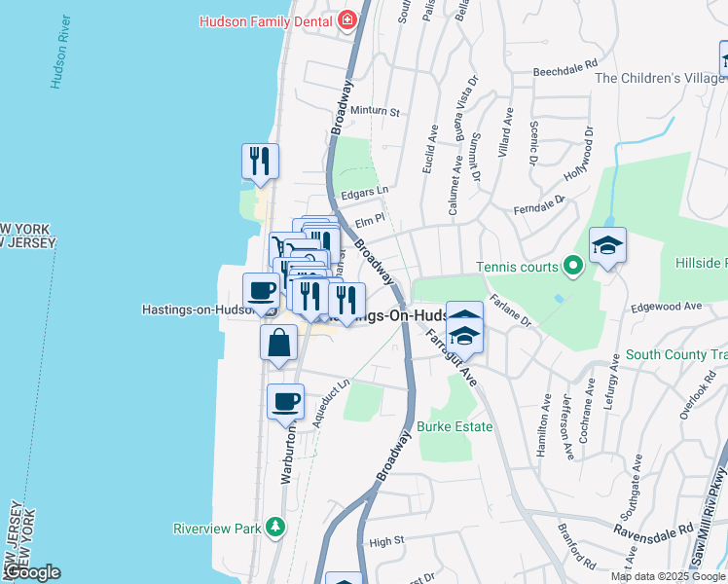Viewport: 728px width, 584px height.
Task: Open the Hastings-on-Hudson train station icon
Action: [273, 312]
